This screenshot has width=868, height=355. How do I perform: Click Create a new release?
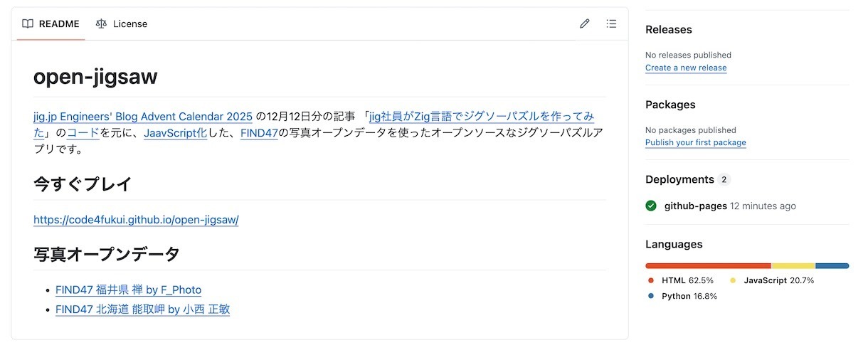[686, 68]
